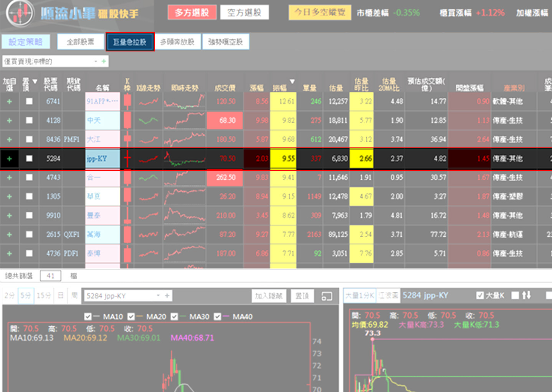552x392 pixels.
Task: Click the green plus next to strategy dropdown
Action: coord(104,61)
